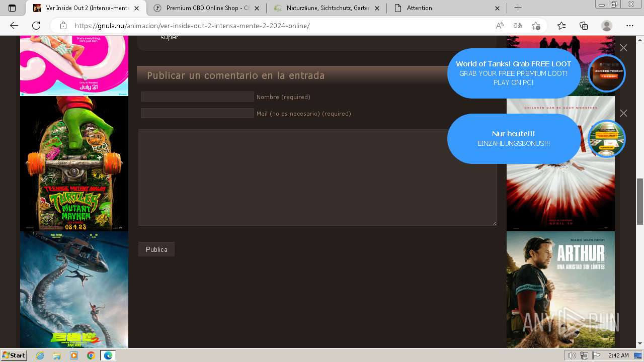Open Action Center flag icon

(x=596, y=355)
